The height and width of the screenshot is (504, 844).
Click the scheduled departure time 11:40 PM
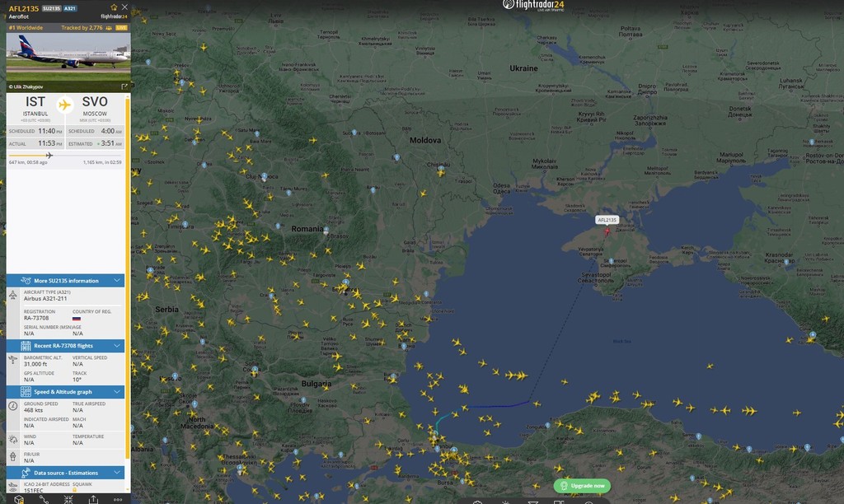49,131
